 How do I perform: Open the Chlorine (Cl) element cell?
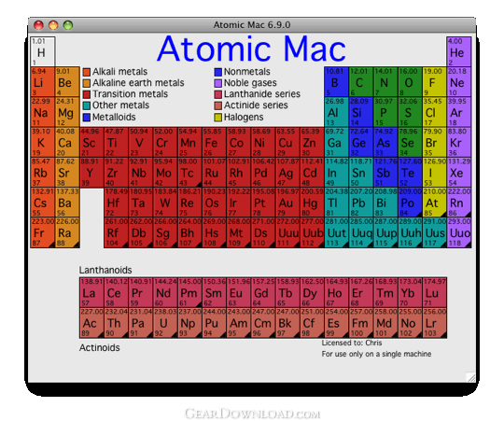(x=434, y=112)
